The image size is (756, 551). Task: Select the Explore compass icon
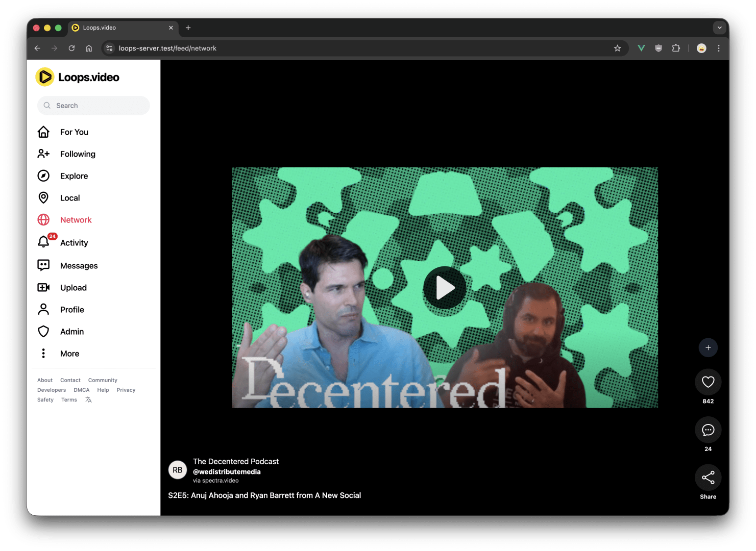click(x=44, y=176)
